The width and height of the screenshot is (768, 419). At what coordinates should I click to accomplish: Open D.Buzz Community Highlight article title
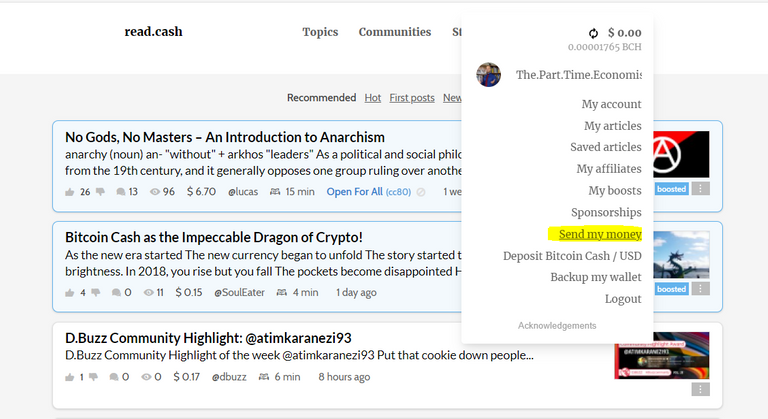click(x=208, y=338)
